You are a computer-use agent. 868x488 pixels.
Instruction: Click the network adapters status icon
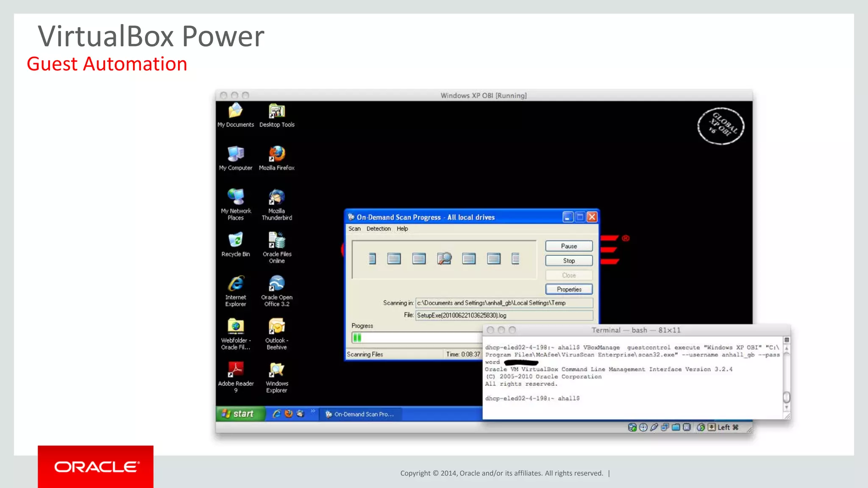(x=665, y=427)
